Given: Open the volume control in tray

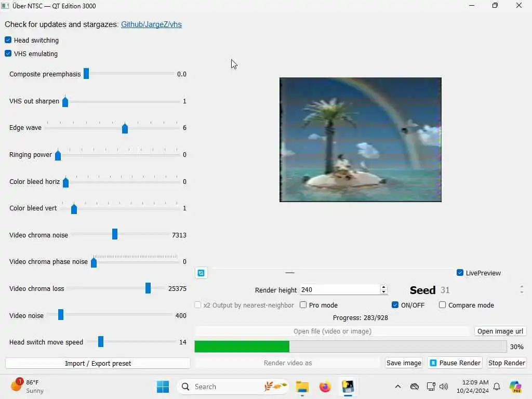Looking at the screenshot, I should click(444, 387).
